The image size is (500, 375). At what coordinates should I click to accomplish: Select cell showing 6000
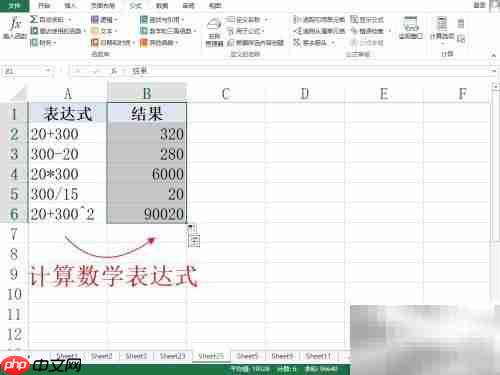tap(147, 174)
